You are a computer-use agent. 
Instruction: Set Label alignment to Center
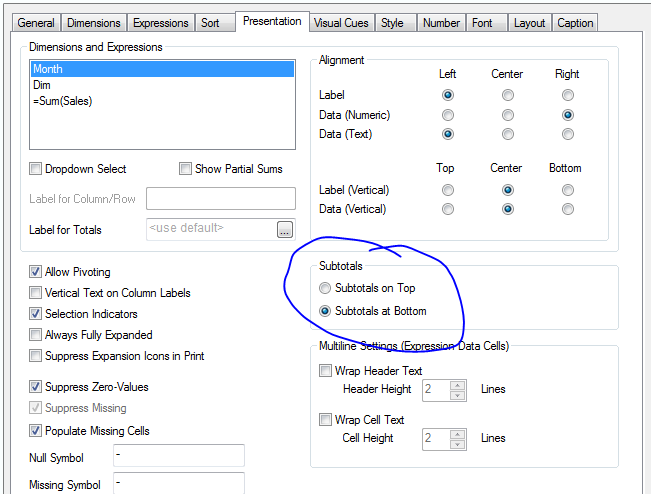[x=508, y=95]
